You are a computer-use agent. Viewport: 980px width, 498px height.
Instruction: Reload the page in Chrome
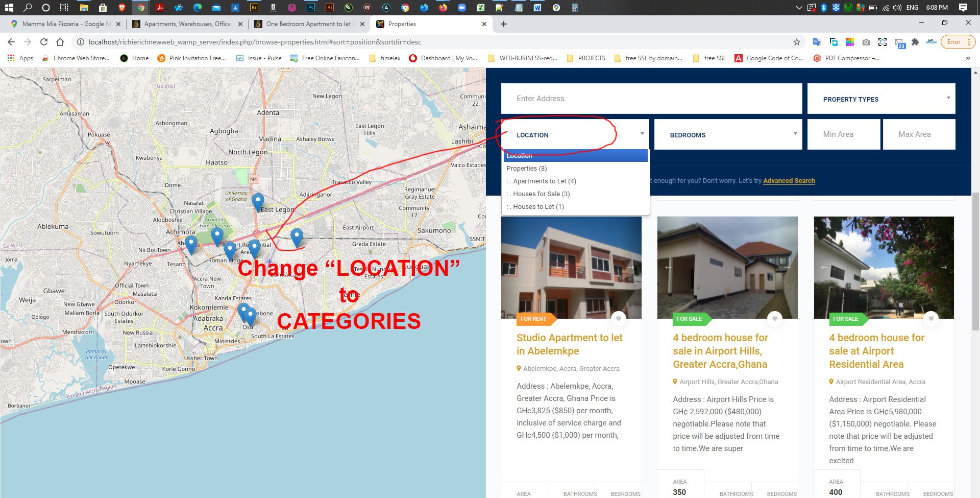(x=44, y=42)
